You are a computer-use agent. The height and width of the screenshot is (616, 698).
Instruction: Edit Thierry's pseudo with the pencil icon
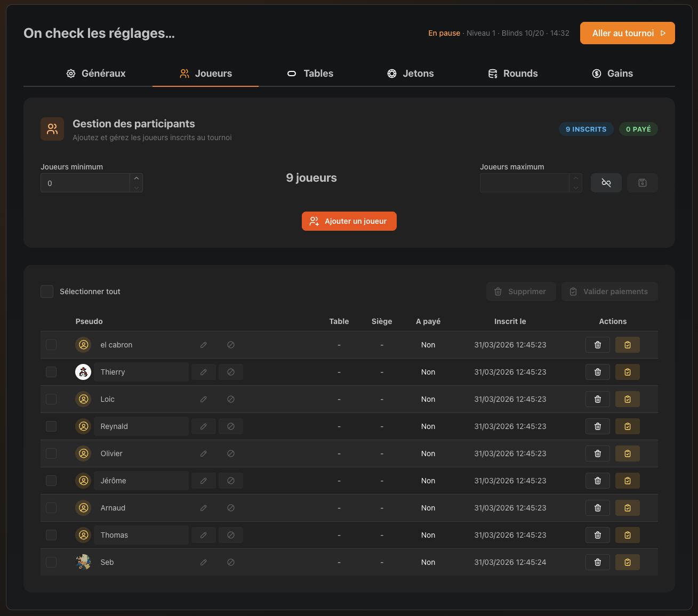pyautogui.click(x=203, y=372)
